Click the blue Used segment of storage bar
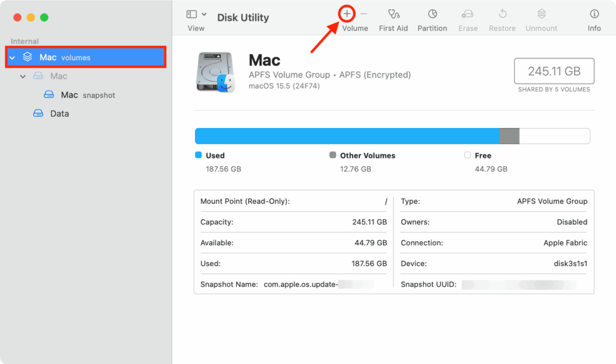The image size is (616, 364). point(347,136)
